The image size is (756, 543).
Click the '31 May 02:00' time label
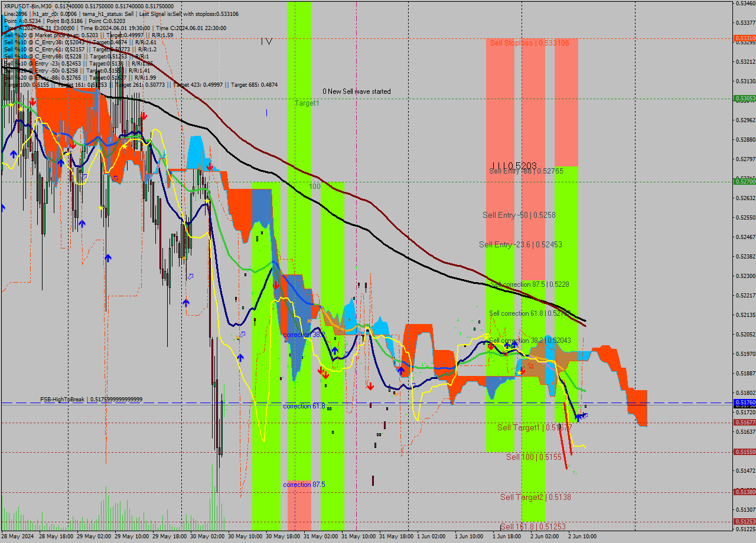click(x=321, y=537)
